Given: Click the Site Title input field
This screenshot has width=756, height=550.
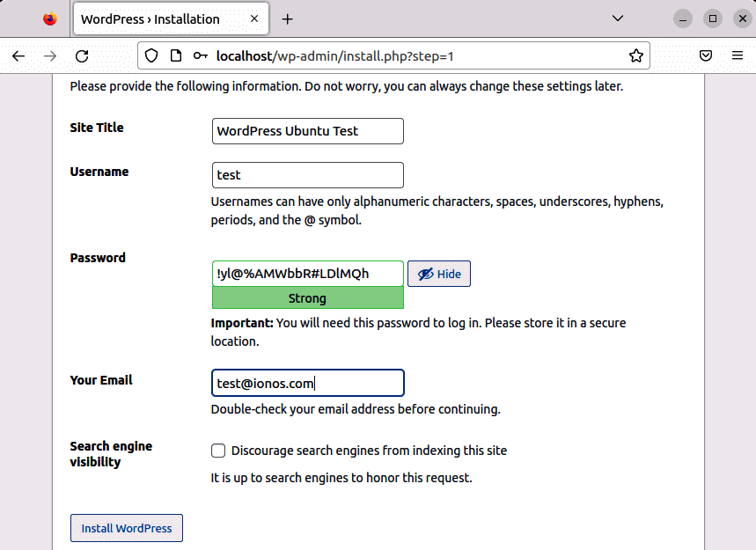Looking at the screenshot, I should (x=308, y=131).
